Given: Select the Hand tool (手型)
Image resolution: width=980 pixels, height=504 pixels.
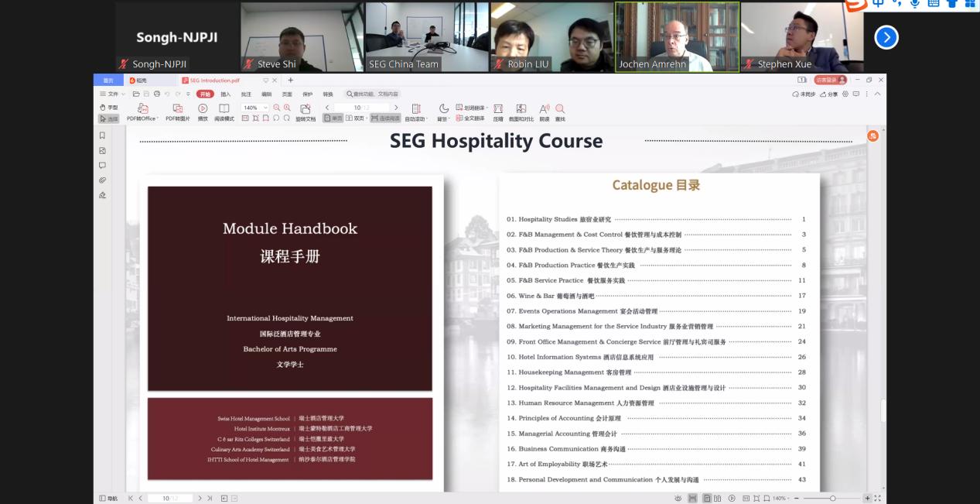Looking at the screenshot, I should point(109,108).
